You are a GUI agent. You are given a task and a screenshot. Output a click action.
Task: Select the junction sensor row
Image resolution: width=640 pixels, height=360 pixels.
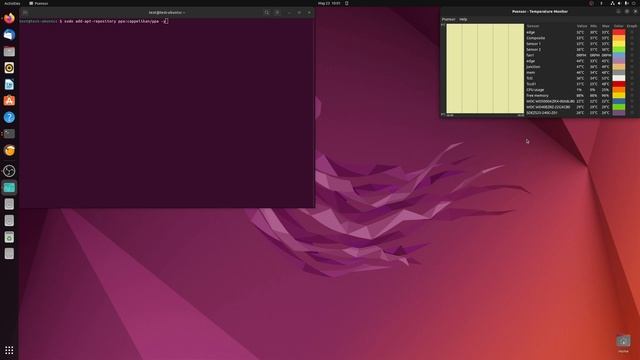582,67
